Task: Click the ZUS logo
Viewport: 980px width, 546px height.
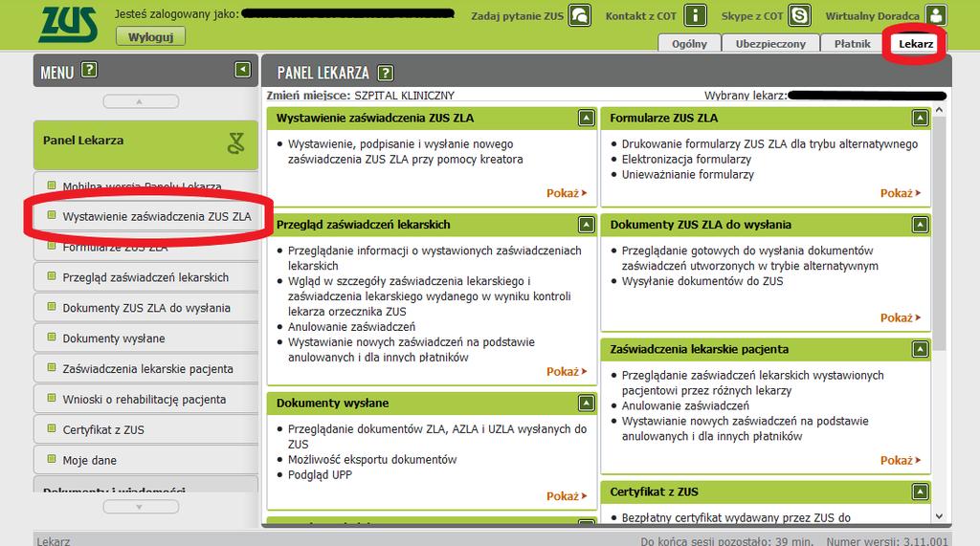Action: (x=68, y=25)
